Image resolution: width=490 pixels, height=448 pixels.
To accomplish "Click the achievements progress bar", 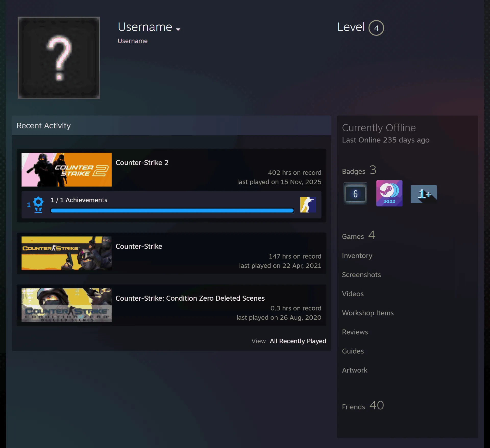I will [172, 211].
